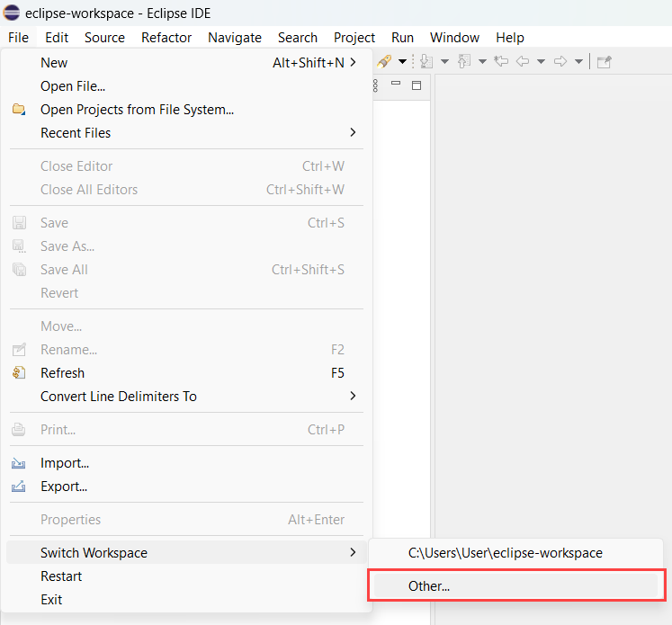
Task: Select Convert Line Delimiters To
Action: click(x=186, y=396)
